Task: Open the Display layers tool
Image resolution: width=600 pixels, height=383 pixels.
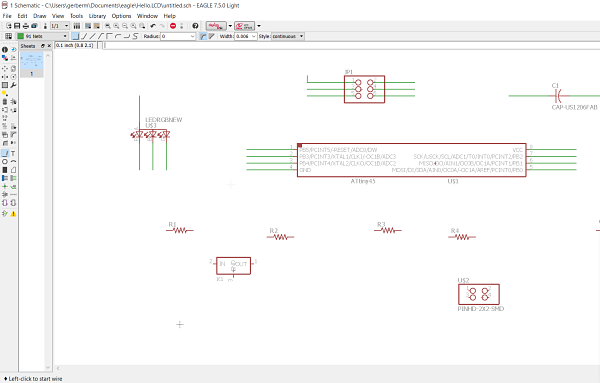Action: pyautogui.click(x=5, y=58)
